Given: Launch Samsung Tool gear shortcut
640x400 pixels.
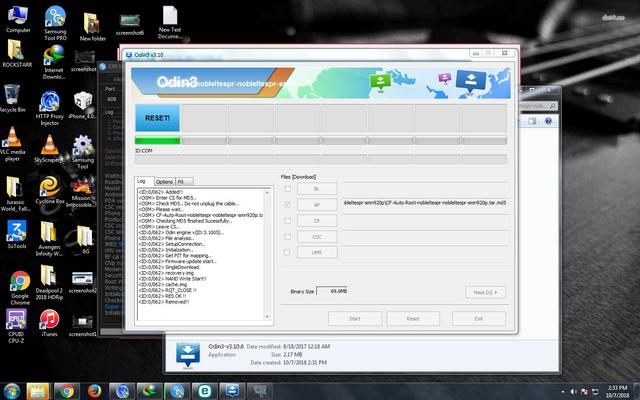Looking at the screenshot, I should coord(83,152).
